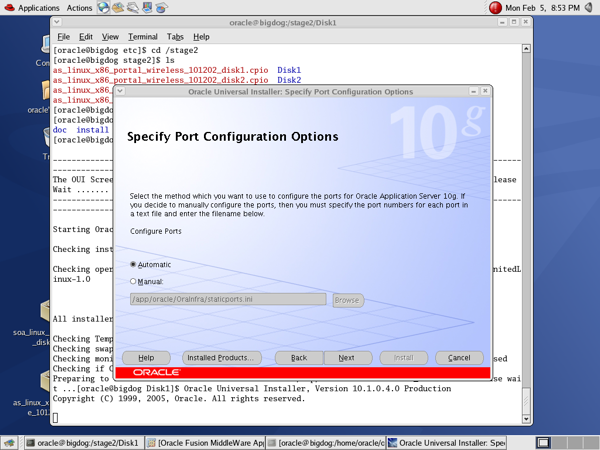The height and width of the screenshot is (450, 600).
Task: Select the second workspace in switcher
Action: 558,443
